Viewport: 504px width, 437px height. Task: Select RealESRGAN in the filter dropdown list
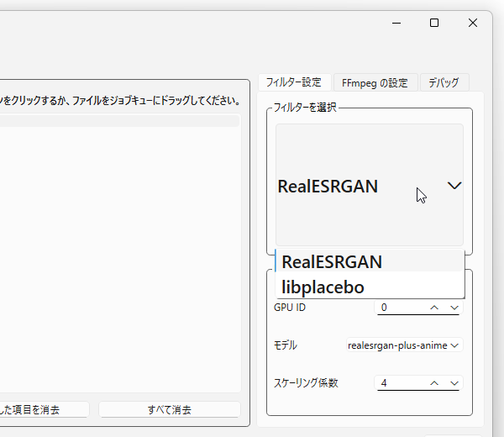pos(370,261)
